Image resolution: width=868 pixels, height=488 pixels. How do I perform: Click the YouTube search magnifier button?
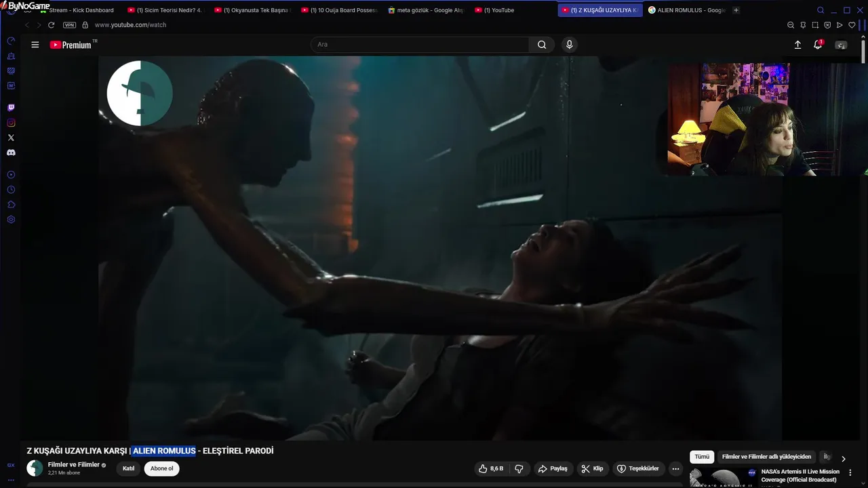pos(542,45)
